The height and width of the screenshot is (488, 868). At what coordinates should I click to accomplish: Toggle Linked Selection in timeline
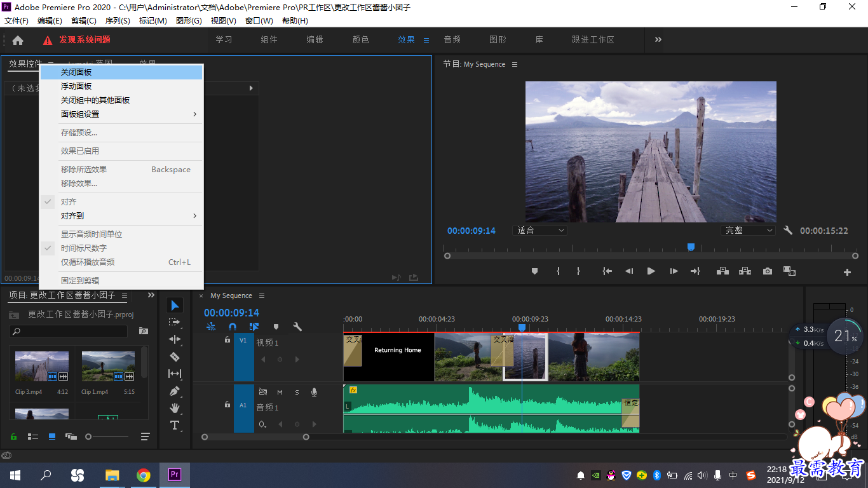(254, 327)
